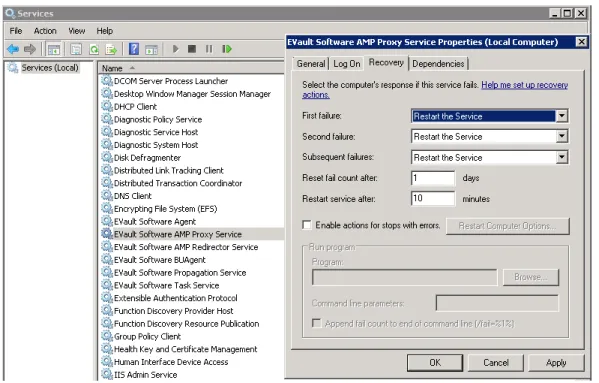This screenshot has width=599, height=383.
Task: Click gear icon beside Disk Defragmenter
Action: 107,157
